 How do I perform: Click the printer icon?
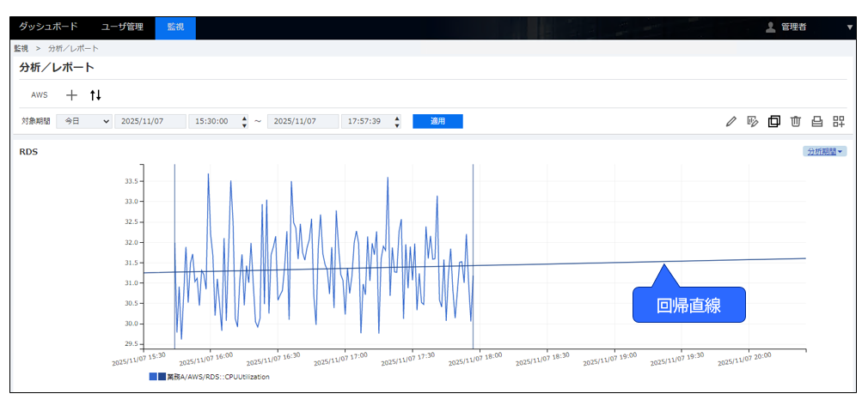pos(817,122)
